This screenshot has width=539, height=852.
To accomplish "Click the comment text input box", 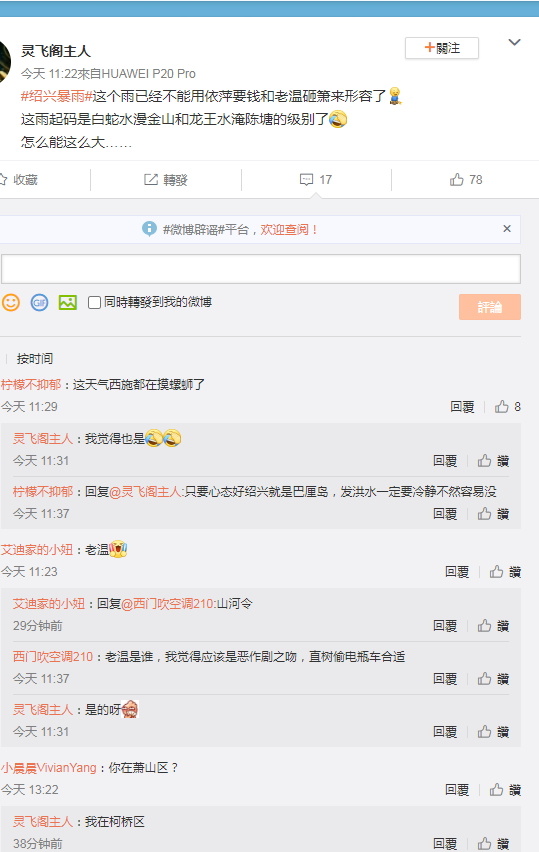I will coord(261,269).
